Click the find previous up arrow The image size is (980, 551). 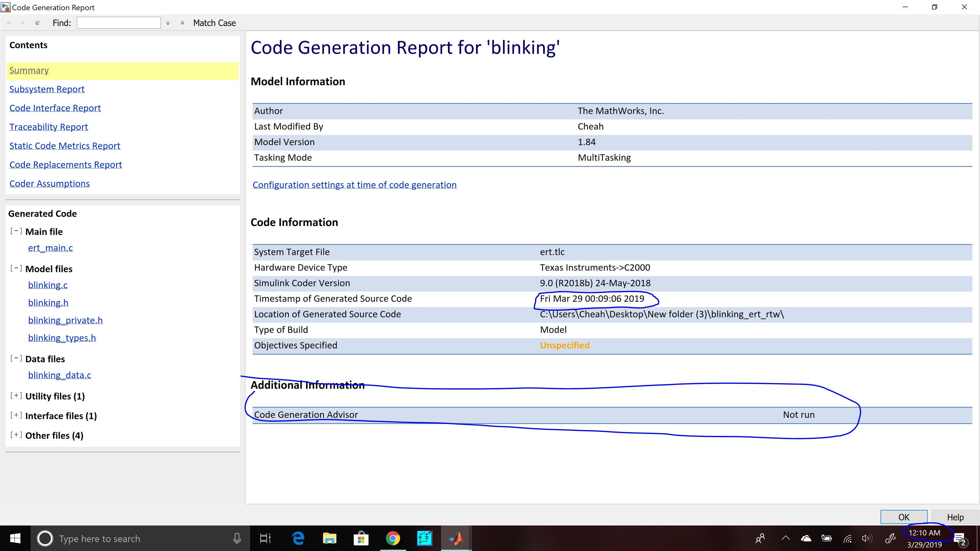[x=168, y=23]
